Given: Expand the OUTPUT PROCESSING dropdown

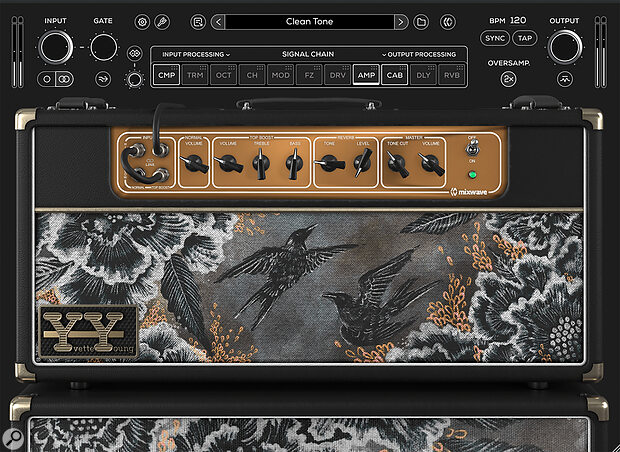Looking at the screenshot, I should pos(419,55).
